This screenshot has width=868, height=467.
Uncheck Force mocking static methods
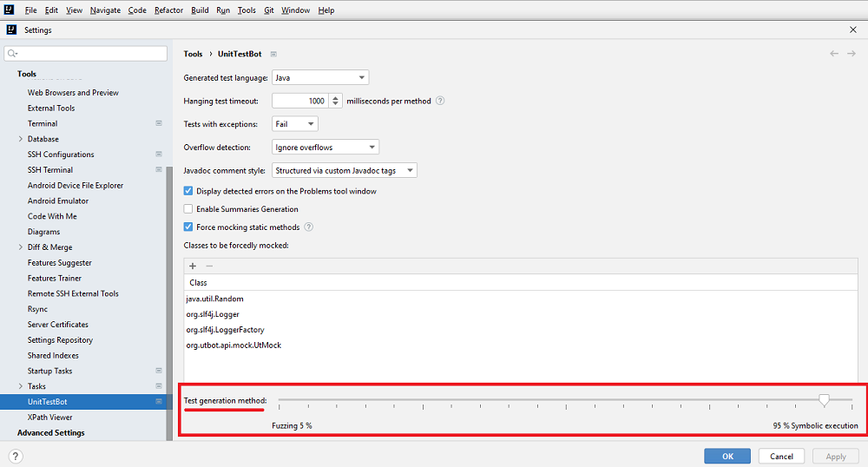(x=188, y=227)
